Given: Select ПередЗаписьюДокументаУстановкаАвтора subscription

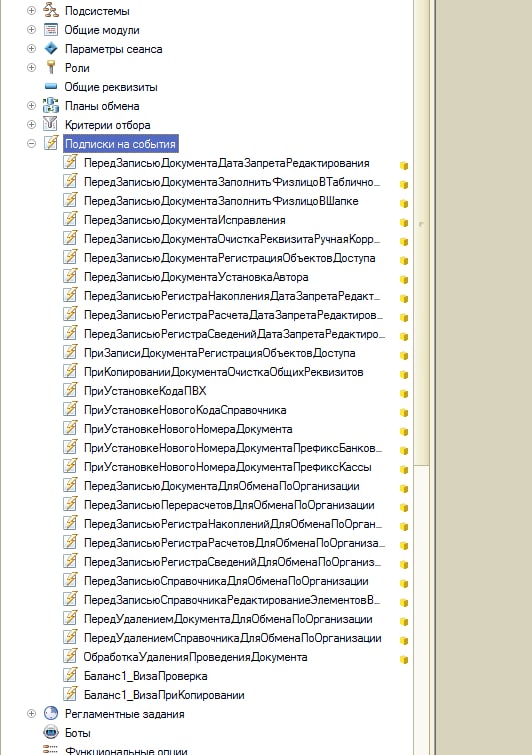Looking at the screenshot, I should pyautogui.click(x=196, y=277).
